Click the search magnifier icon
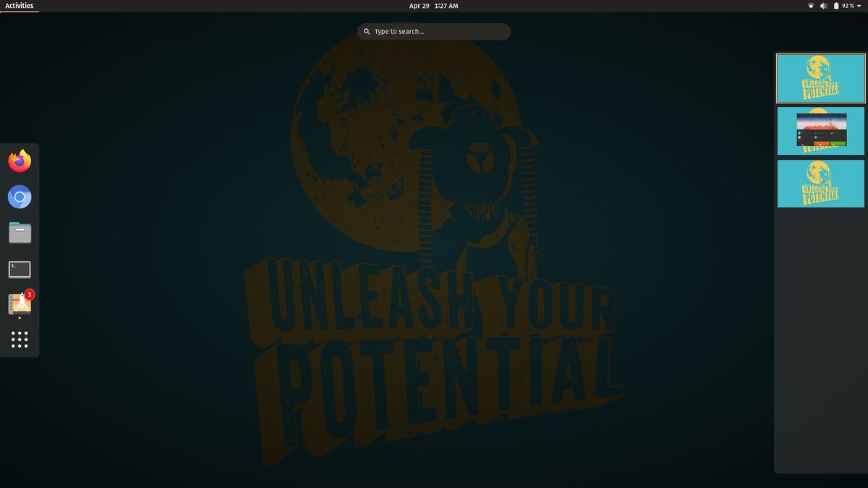This screenshot has height=488, width=868. click(367, 32)
